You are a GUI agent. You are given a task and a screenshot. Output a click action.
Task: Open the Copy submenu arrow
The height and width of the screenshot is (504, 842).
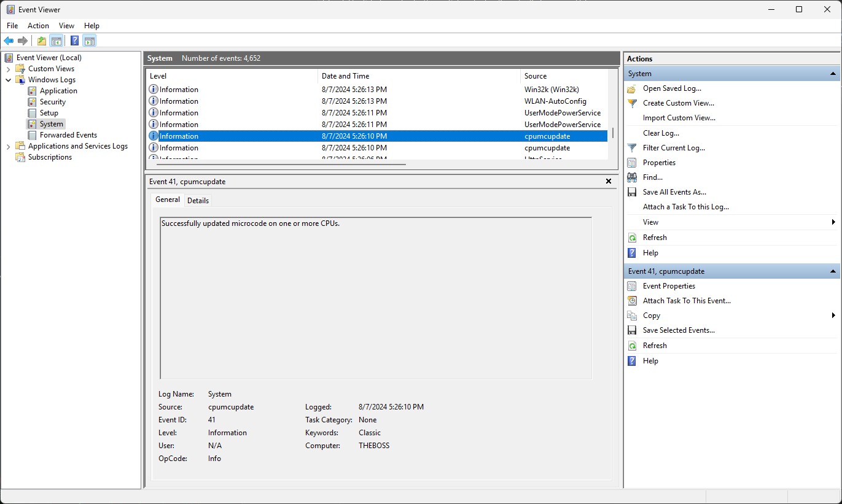coord(833,316)
